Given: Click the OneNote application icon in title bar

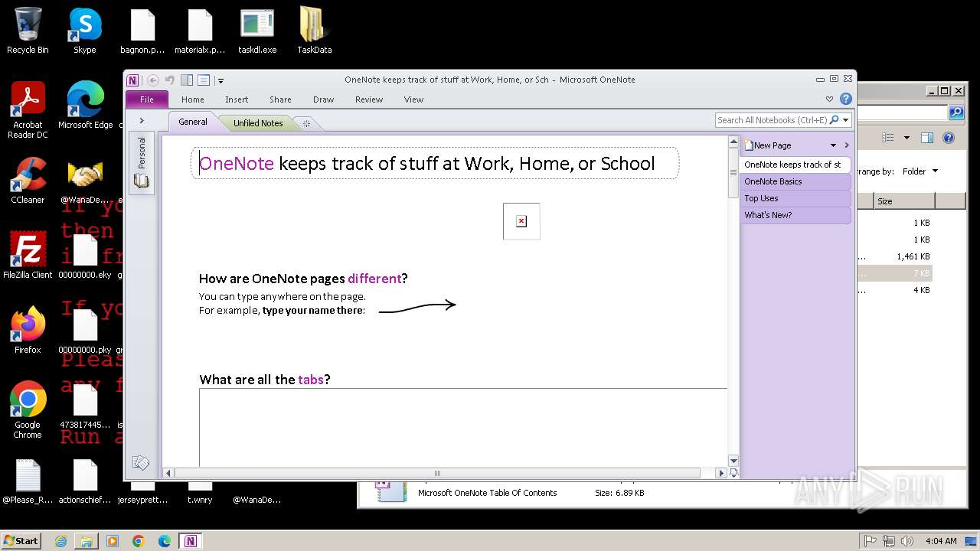Looking at the screenshot, I should pyautogui.click(x=133, y=80).
